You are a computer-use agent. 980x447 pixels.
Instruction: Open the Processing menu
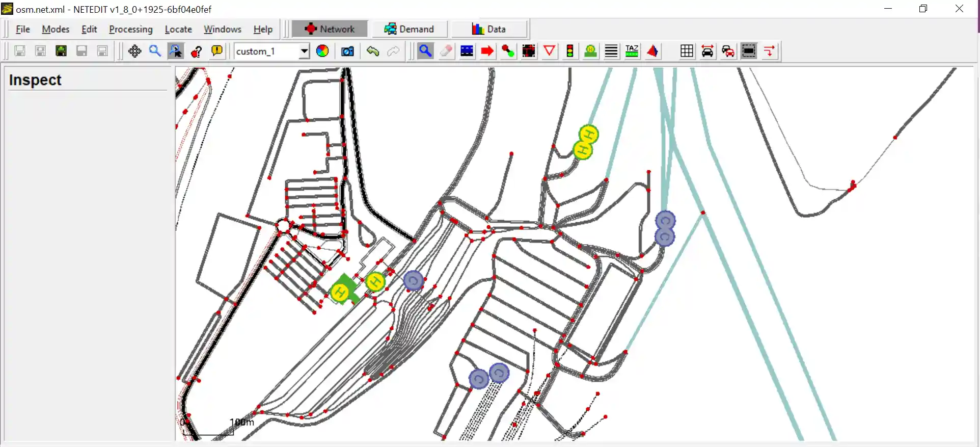click(x=130, y=29)
